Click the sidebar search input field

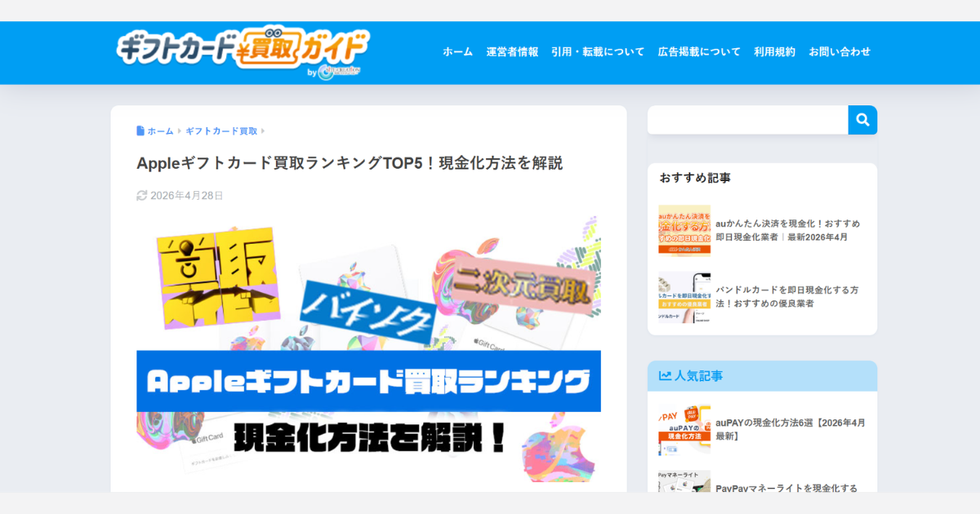748,120
